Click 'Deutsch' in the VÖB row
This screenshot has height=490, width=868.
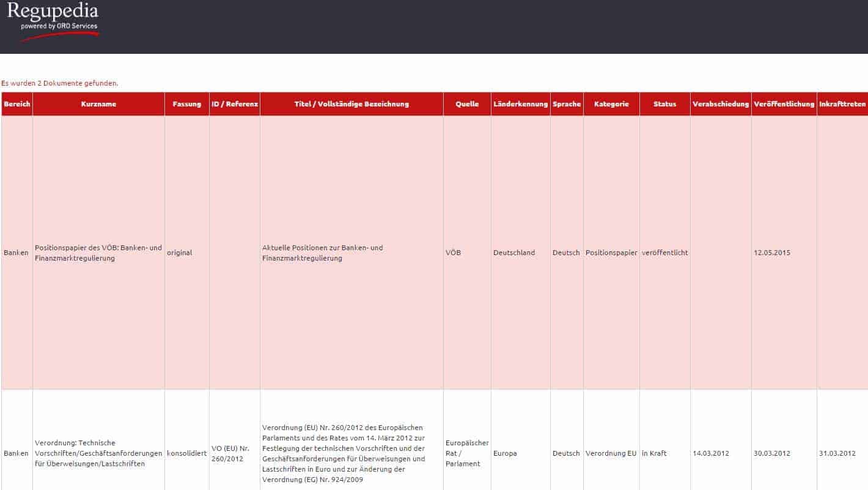click(566, 253)
